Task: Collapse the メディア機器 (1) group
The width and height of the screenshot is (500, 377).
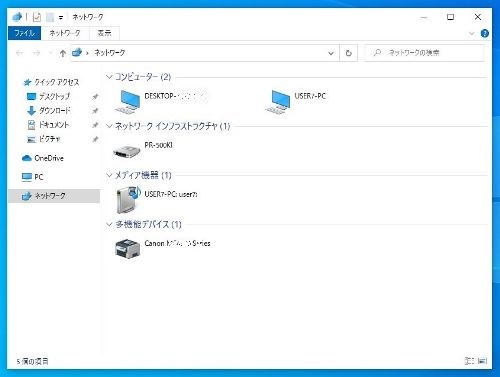Action: pyautogui.click(x=109, y=175)
